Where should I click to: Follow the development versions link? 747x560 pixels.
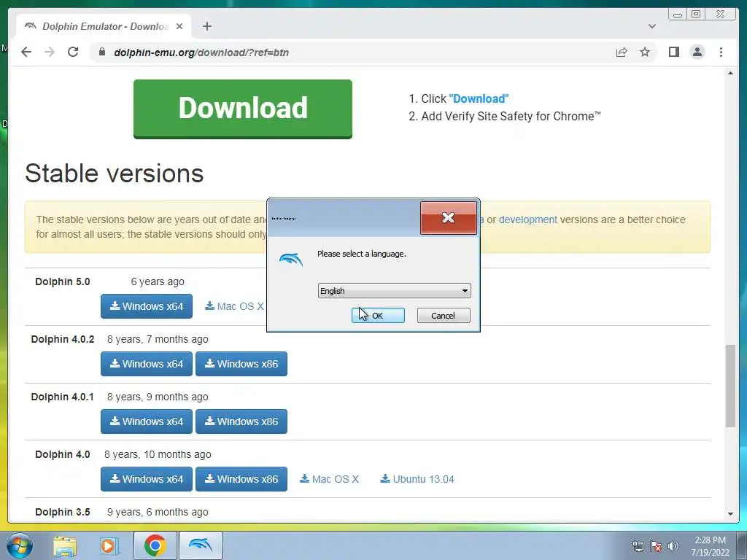pos(527,219)
